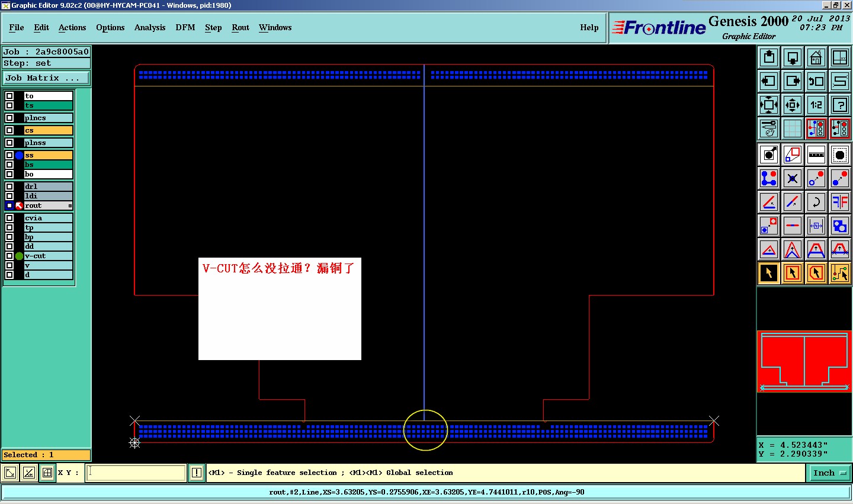
Task: Click the cvia layer name
Action: click(48, 218)
